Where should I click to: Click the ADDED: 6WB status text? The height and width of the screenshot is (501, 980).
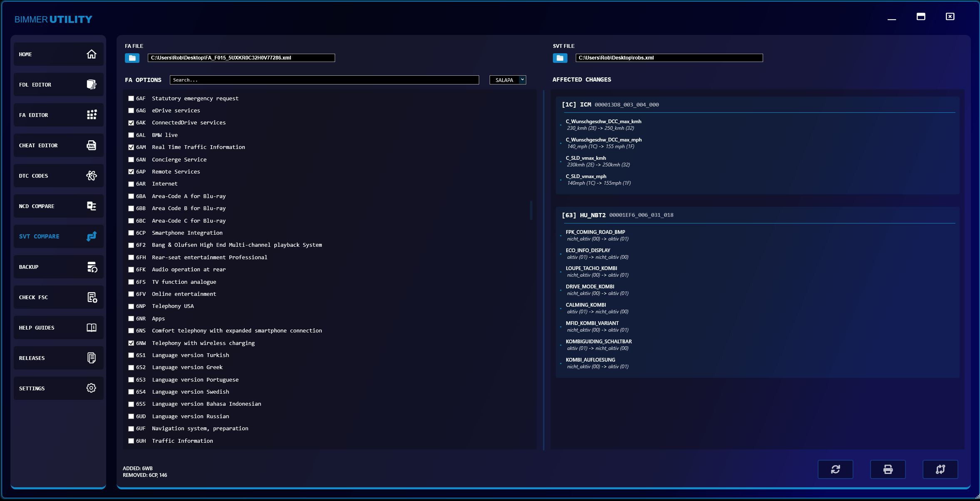(x=138, y=469)
